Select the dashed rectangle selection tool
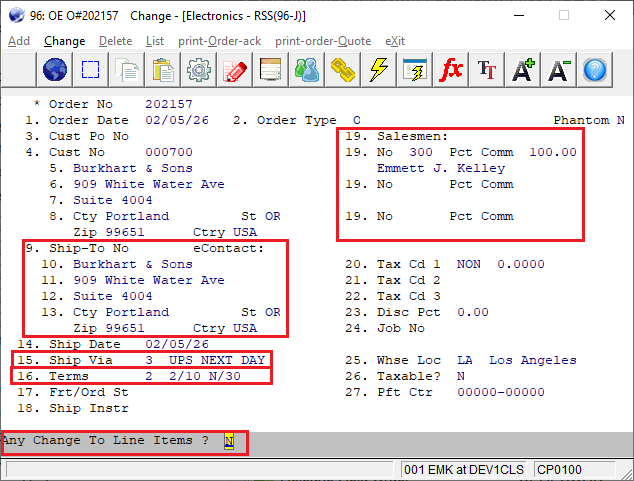The height and width of the screenshot is (481, 634). 91,70
